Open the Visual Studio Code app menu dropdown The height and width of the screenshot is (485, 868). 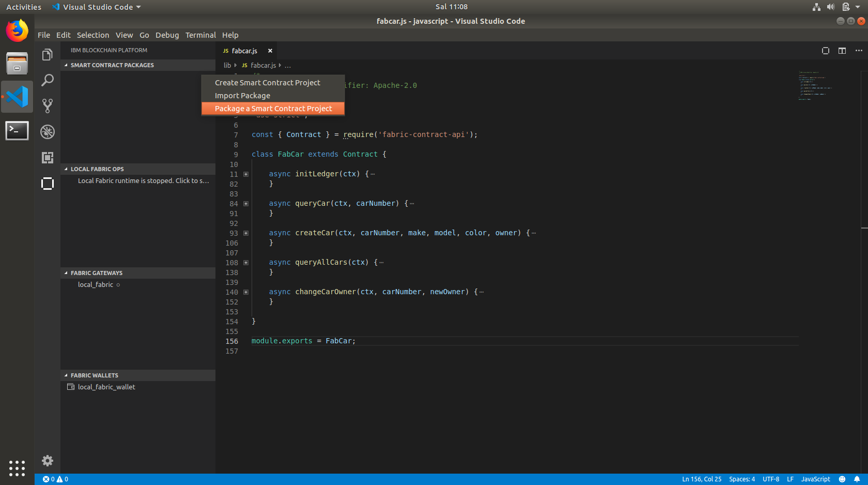[97, 7]
